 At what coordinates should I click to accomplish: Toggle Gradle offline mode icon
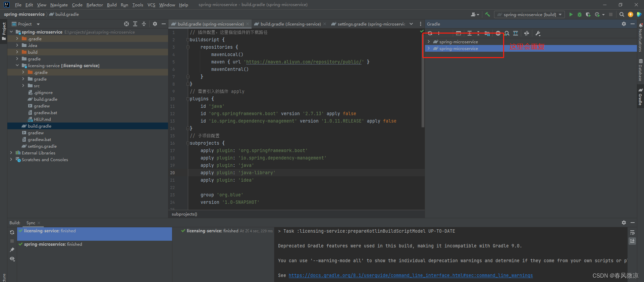pos(527,33)
